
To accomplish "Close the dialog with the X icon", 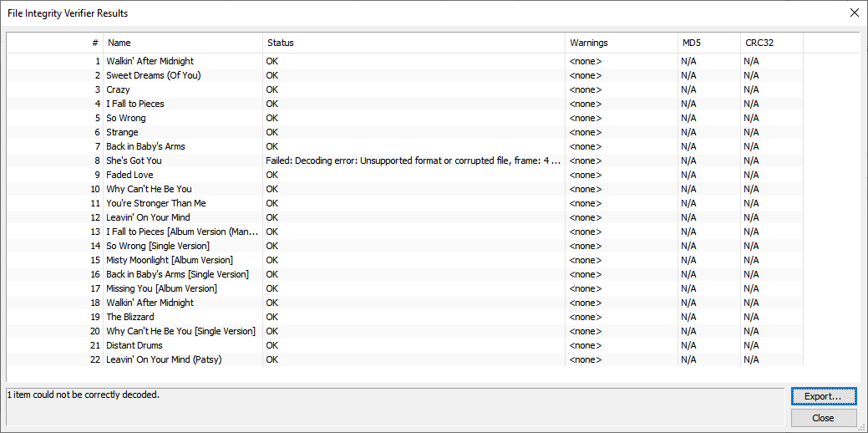I will pyautogui.click(x=854, y=13).
